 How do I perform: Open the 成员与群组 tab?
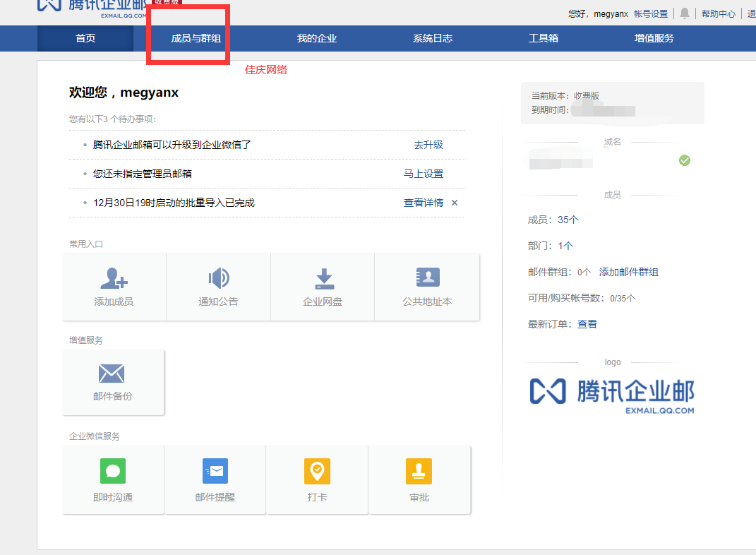[x=196, y=39]
